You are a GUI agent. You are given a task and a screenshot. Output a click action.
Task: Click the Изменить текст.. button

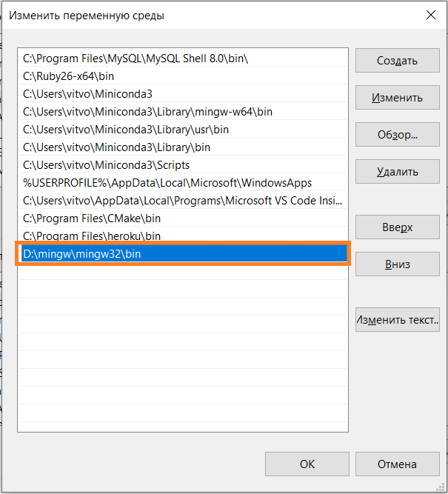coord(397,320)
